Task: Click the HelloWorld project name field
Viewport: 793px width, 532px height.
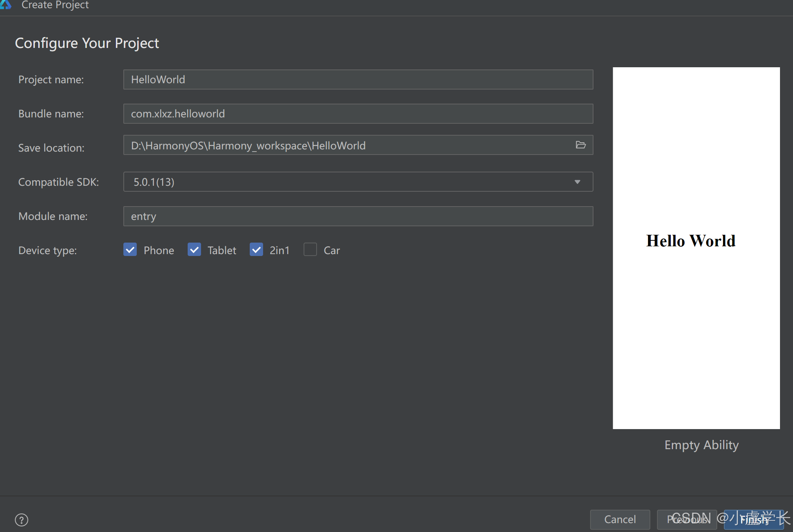Action: tap(358, 80)
